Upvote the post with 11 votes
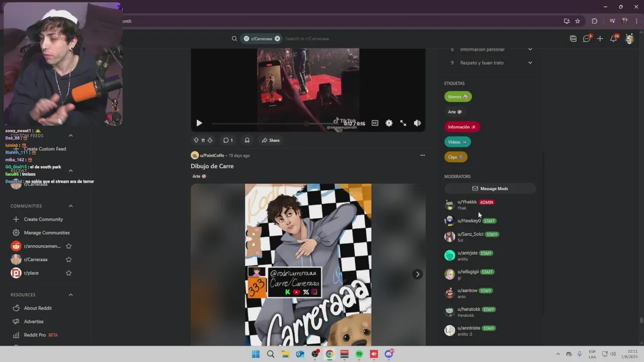This screenshot has height=362, width=644. coord(196,140)
